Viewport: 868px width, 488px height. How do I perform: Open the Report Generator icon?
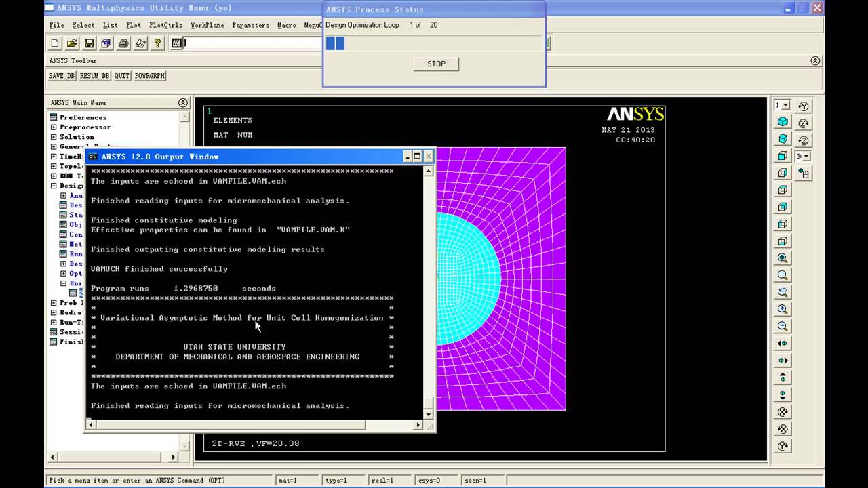click(x=140, y=43)
